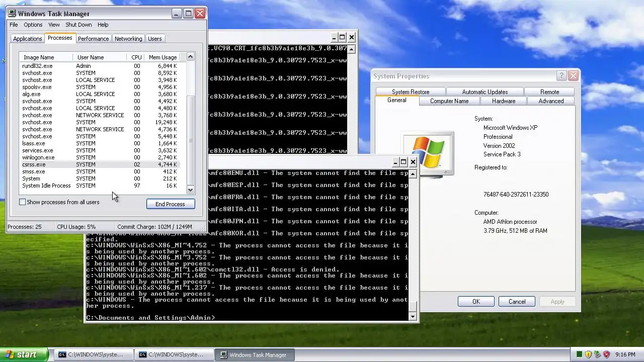Open the red shield Security Center tray icon

pyautogui.click(x=606, y=354)
